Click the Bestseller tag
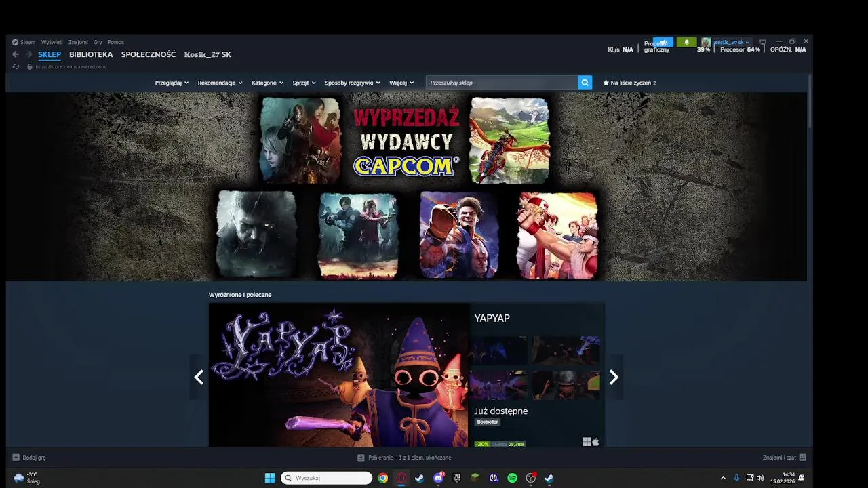The height and width of the screenshot is (488, 868). coord(488,422)
